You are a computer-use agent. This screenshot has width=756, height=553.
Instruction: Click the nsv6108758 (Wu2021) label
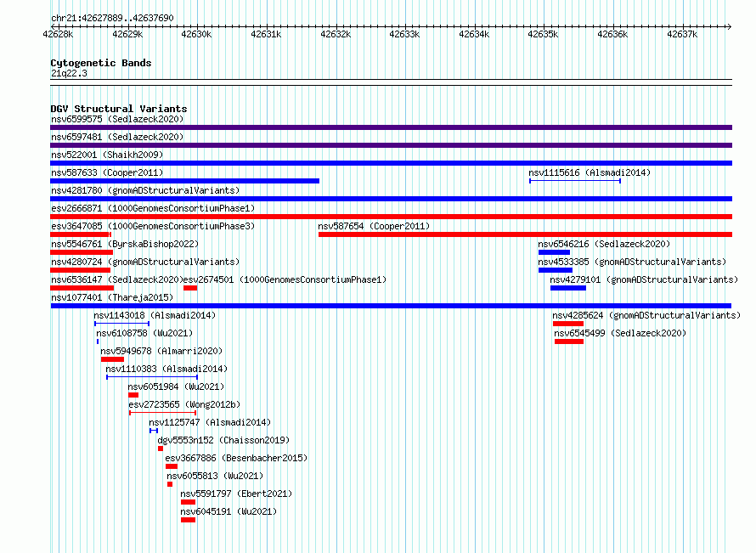[144, 333]
